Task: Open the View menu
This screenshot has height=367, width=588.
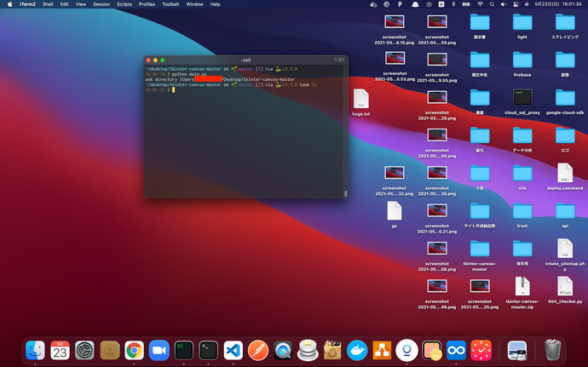Action: coord(81,4)
